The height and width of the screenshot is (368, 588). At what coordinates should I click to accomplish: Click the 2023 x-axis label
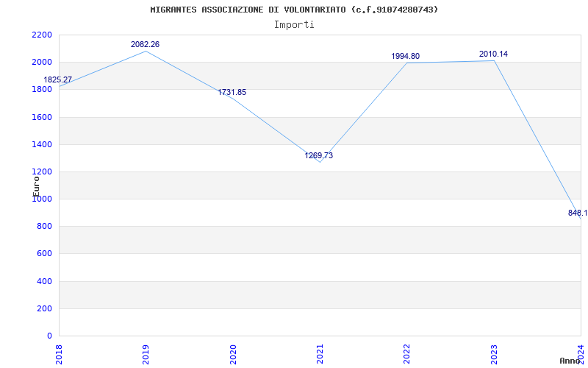[x=494, y=355]
